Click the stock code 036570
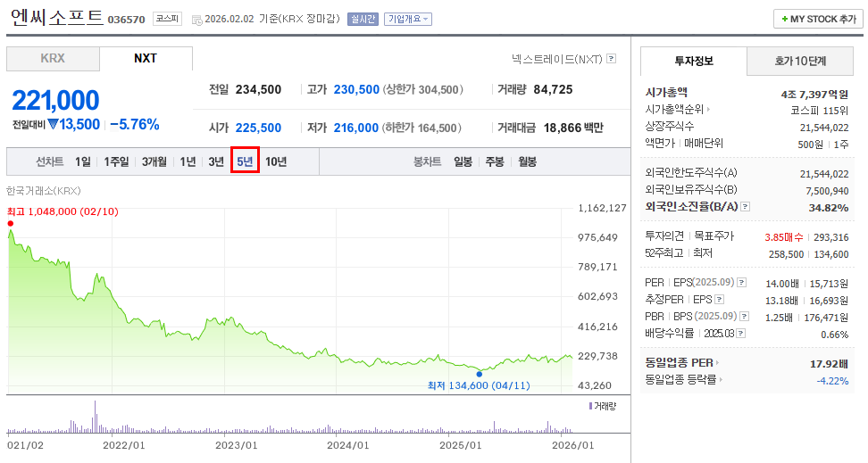Viewport: 868px width, 463px height. click(x=126, y=20)
